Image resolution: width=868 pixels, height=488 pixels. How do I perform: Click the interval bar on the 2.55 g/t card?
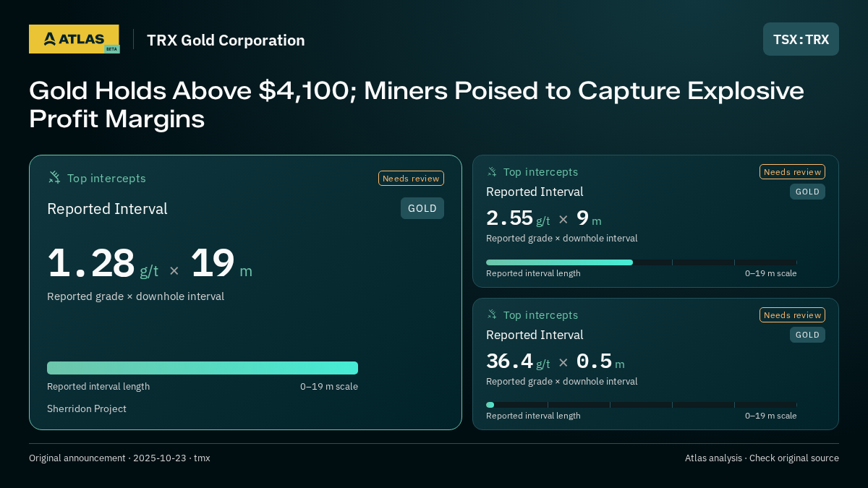[x=642, y=262]
